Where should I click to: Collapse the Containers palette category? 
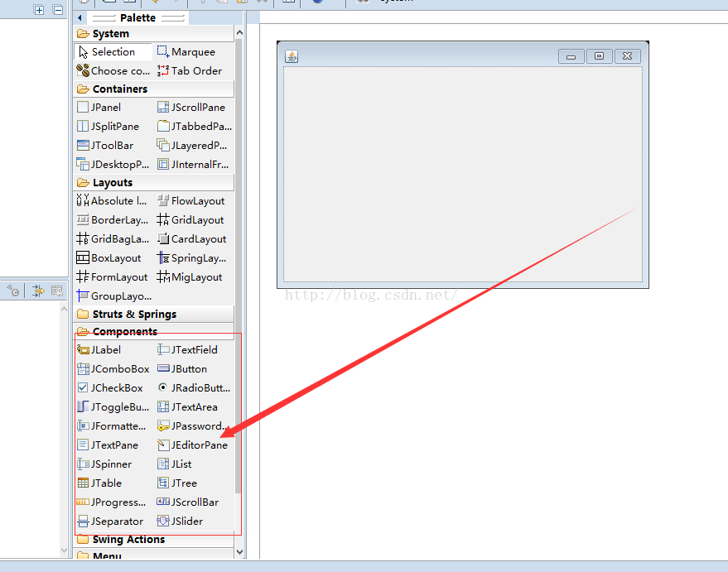point(154,89)
